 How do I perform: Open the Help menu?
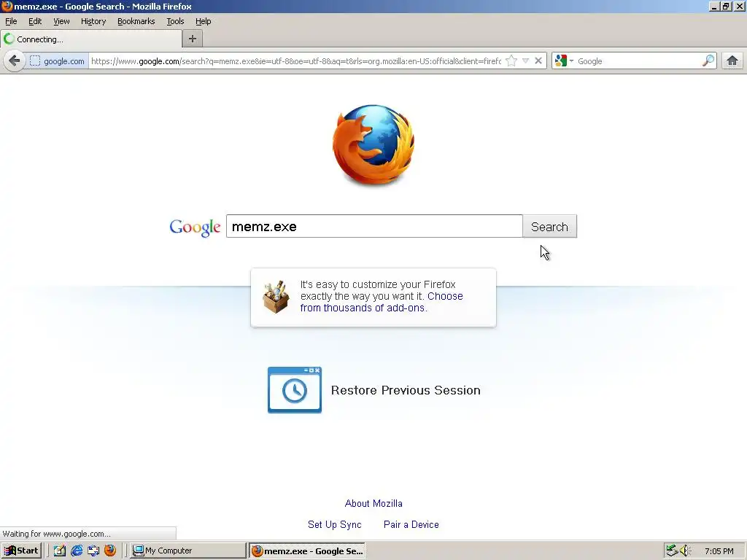(x=204, y=21)
